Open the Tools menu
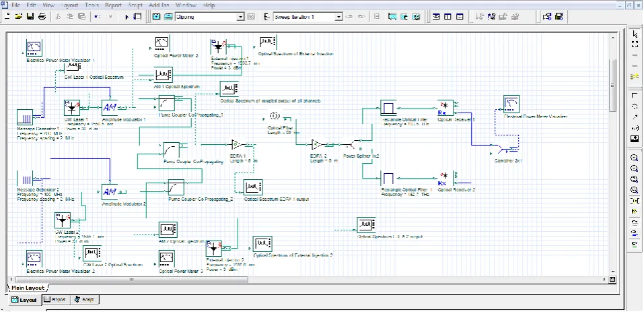The height and width of the screenshot is (314, 644). [x=92, y=5]
